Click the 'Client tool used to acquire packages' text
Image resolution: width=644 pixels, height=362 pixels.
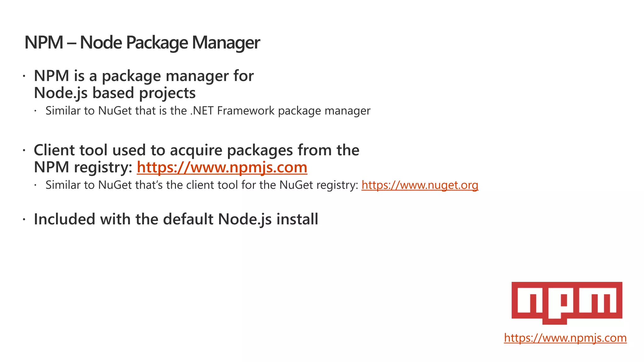point(196,150)
